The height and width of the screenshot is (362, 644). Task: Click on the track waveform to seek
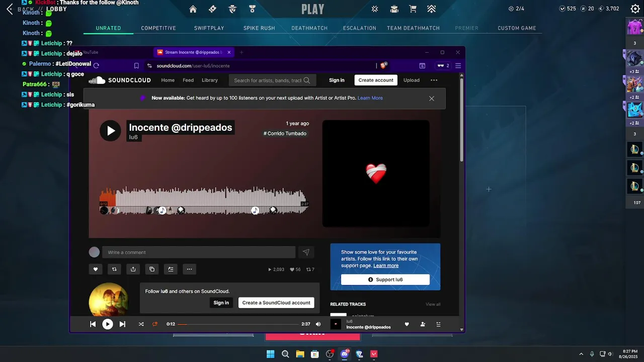(204, 200)
